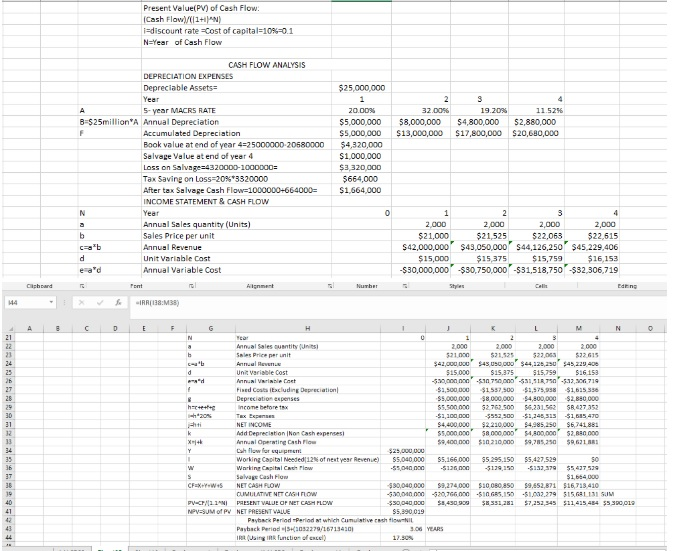Click the Cancel (X) formula bar icon
The image size is (673, 551).
pyautogui.click(x=82, y=303)
